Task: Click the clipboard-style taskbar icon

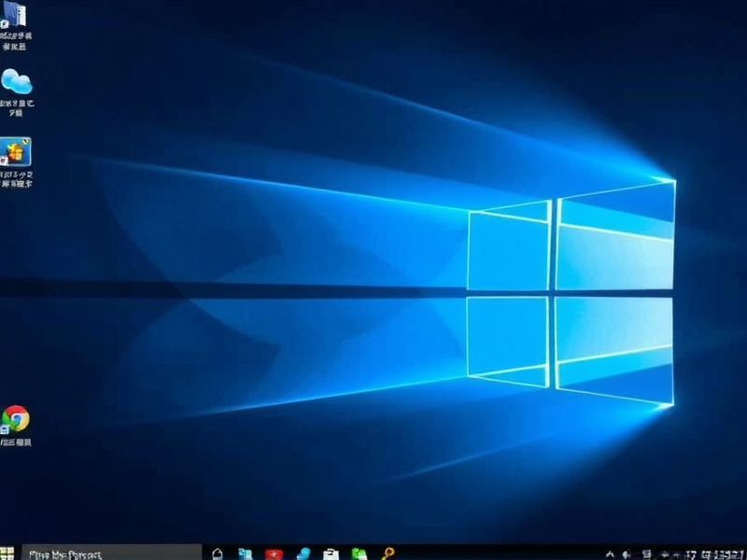Action: (331, 553)
